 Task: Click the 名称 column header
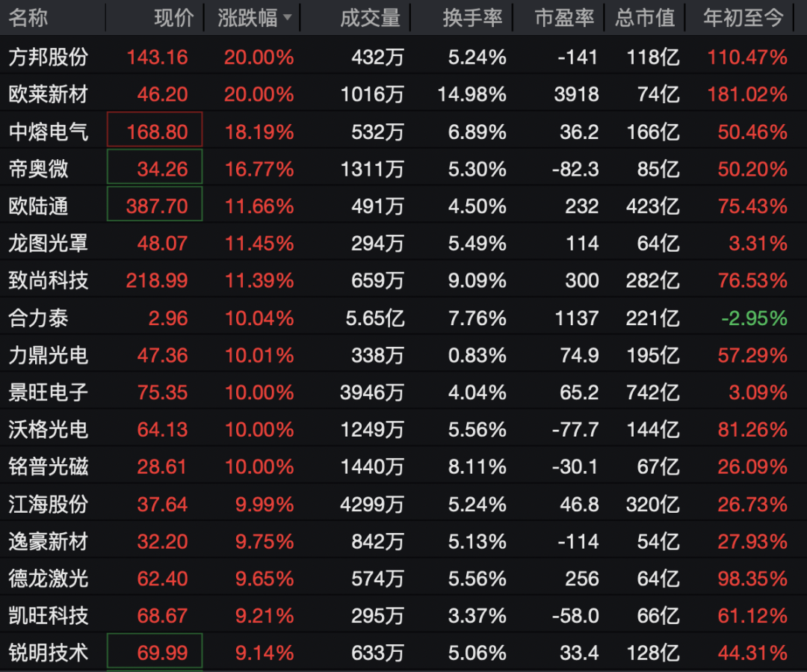pos(28,19)
